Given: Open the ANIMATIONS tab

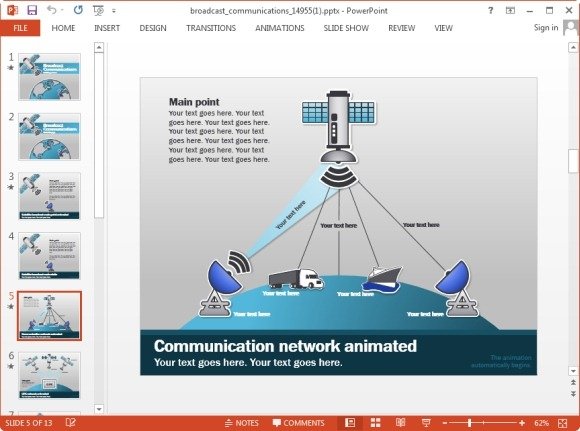Looking at the screenshot, I should point(280,28).
